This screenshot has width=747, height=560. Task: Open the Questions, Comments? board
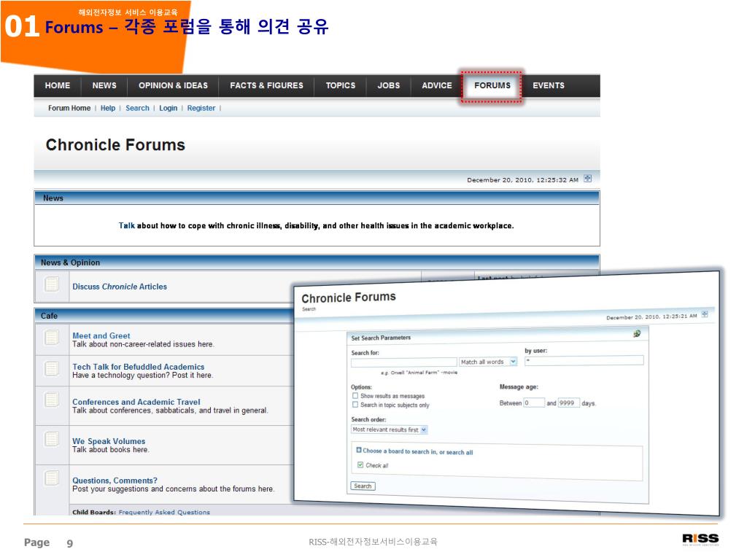pyautogui.click(x=115, y=481)
